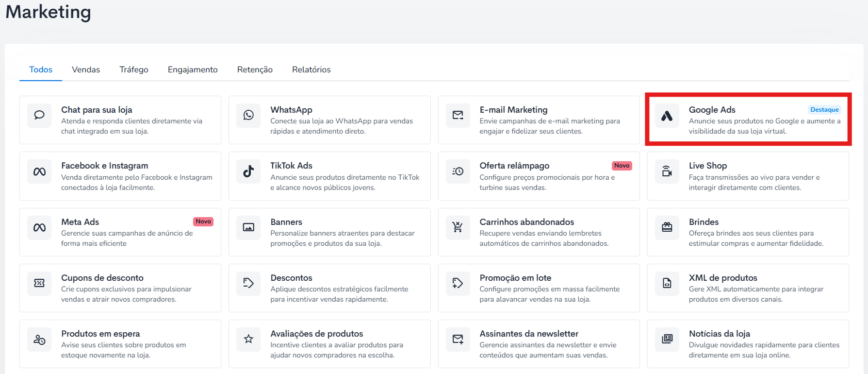Click the Assinantes da newsletter title
This screenshot has height=374, width=868.
click(x=529, y=334)
